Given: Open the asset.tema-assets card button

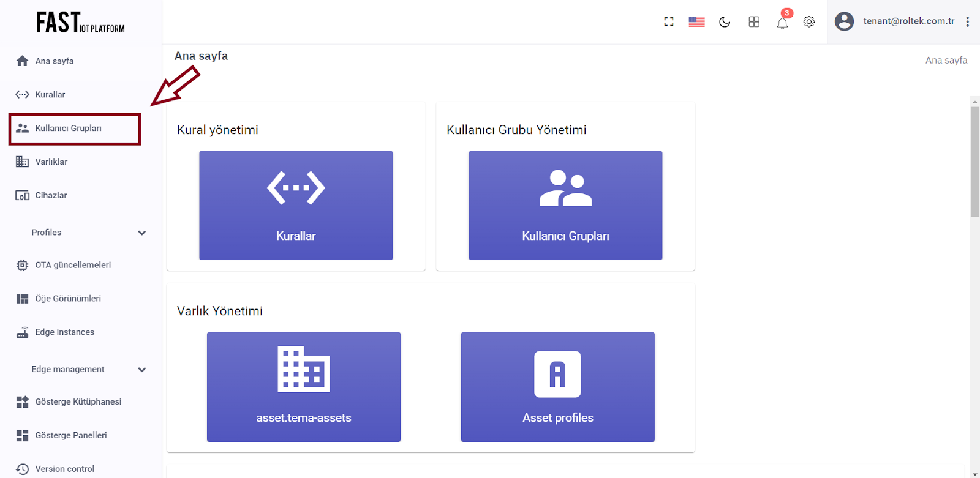Looking at the screenshot, I should tap(304, 387).
